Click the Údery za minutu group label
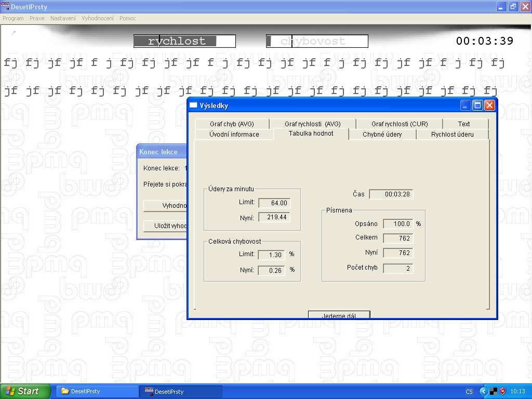 coord(231,189)
